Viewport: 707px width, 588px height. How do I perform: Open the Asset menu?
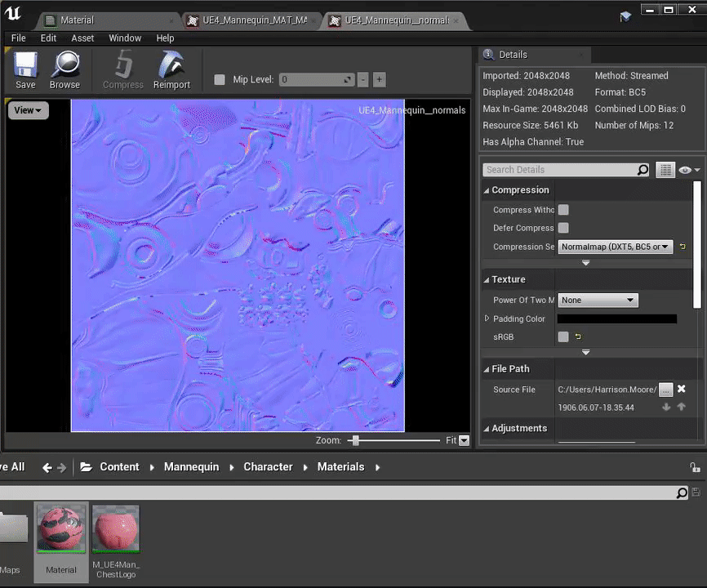(82, 38)
